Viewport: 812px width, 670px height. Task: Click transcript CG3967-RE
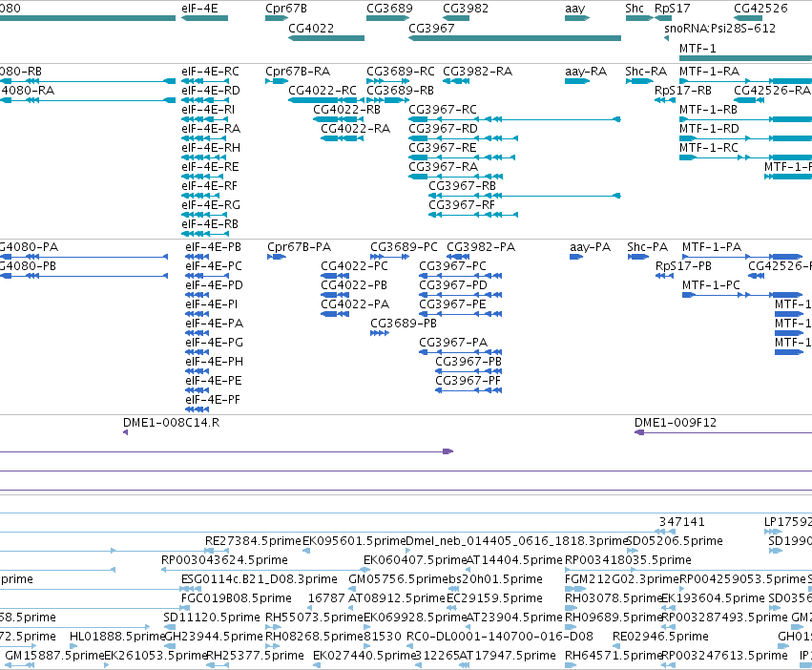(442, 148)
